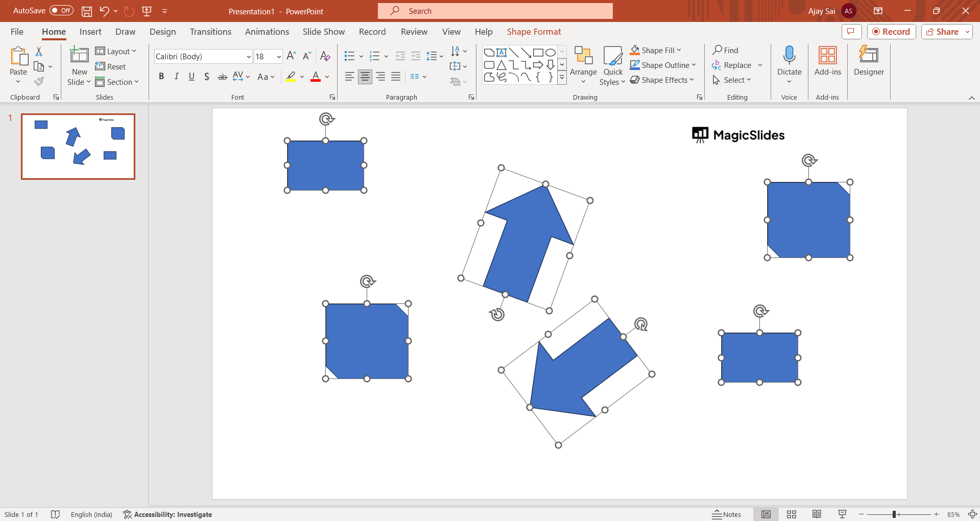Toggle Underline formatting

tap(192, 77)
